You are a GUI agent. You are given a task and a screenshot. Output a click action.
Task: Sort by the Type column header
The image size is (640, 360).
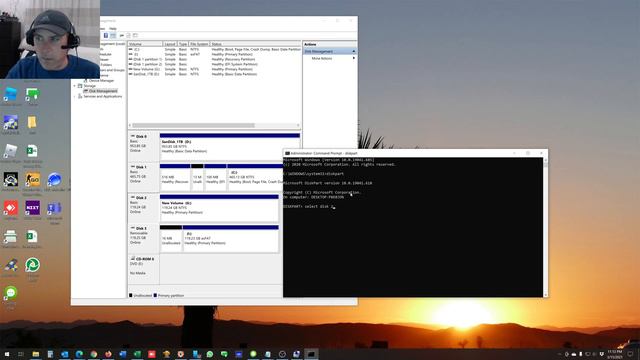[183, 44]
